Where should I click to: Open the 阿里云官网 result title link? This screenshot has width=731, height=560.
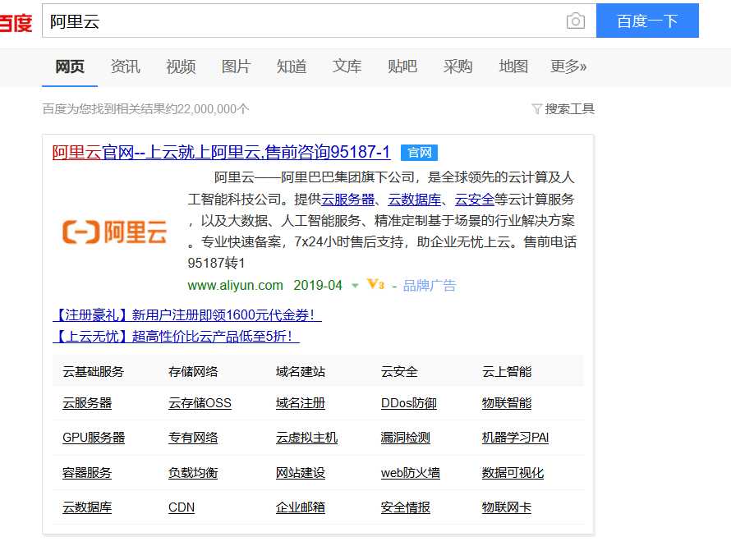coord(221,153)
